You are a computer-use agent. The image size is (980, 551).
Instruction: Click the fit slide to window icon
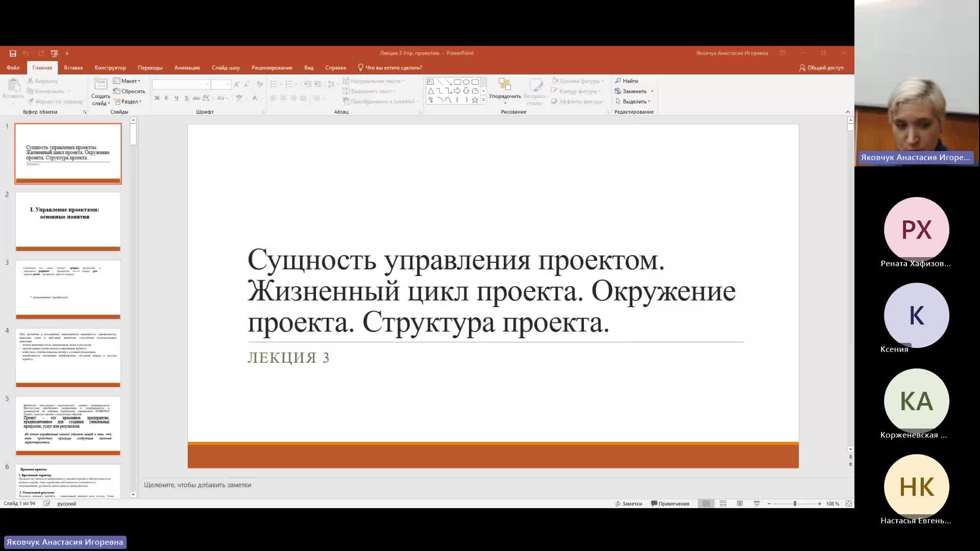[x=849, y=504]
